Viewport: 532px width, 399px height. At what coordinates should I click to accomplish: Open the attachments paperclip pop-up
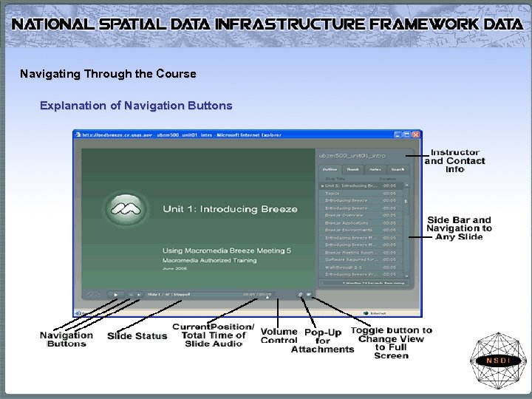tap(301, 295)
